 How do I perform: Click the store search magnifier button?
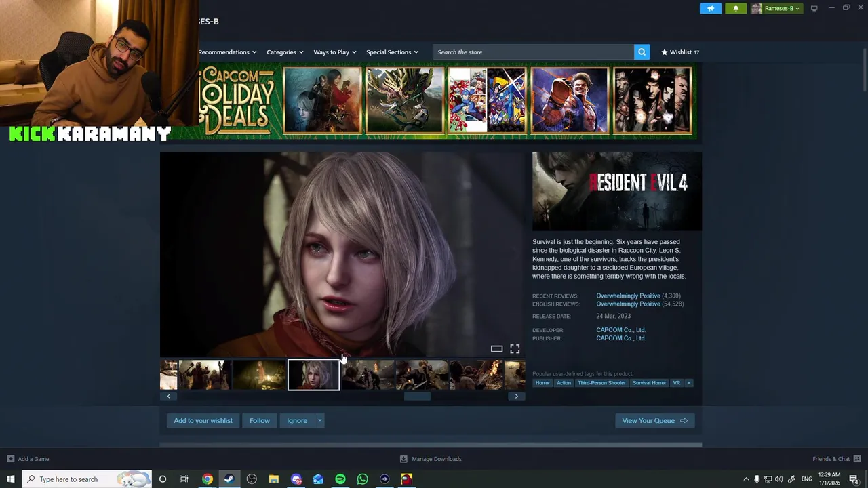[x=642, y=52]
